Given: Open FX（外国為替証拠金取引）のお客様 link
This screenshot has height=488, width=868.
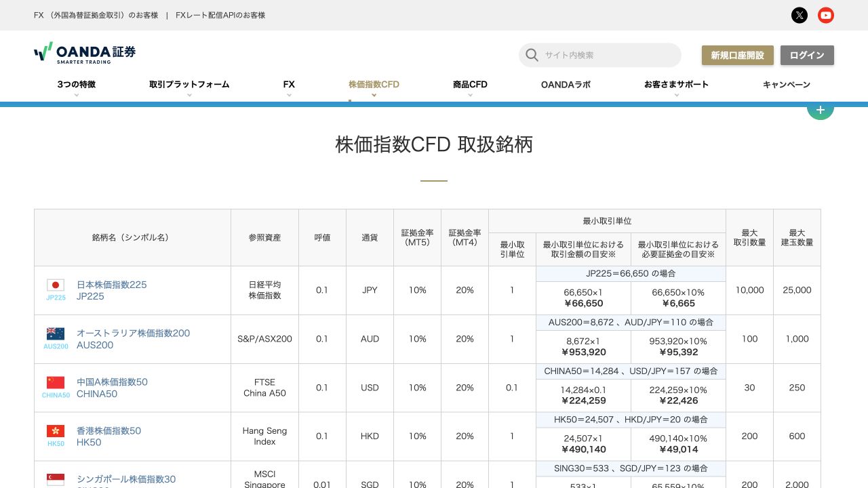Looking at the screenshot, I should tap(96, 15).
